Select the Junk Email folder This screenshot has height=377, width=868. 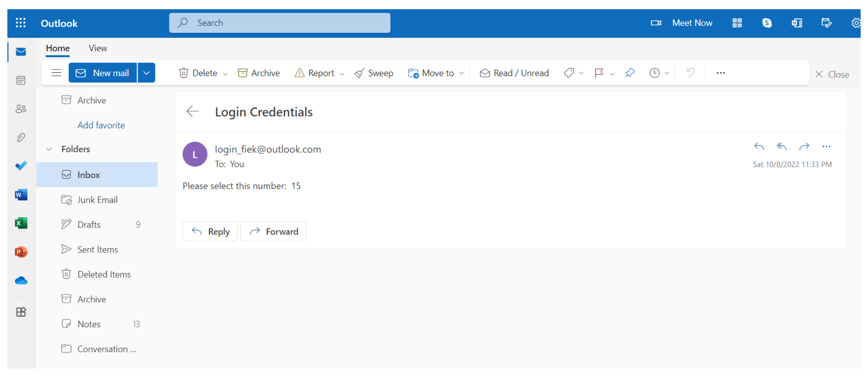97,200
